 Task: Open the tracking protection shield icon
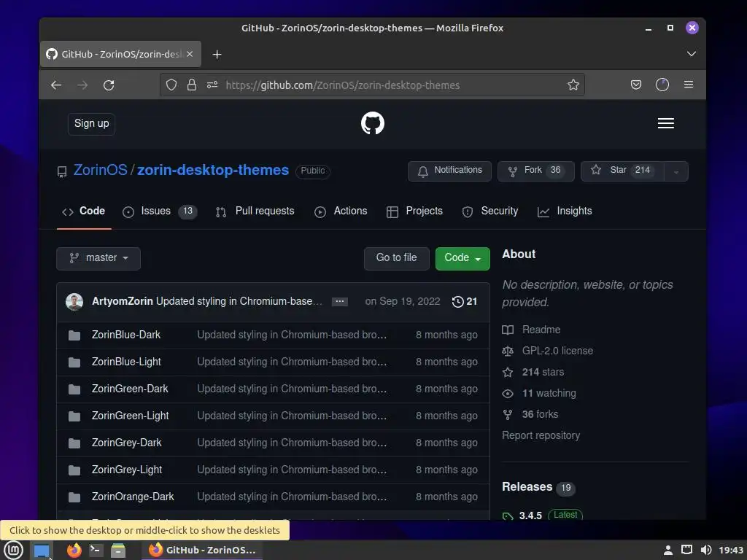[x=171, y=85]
